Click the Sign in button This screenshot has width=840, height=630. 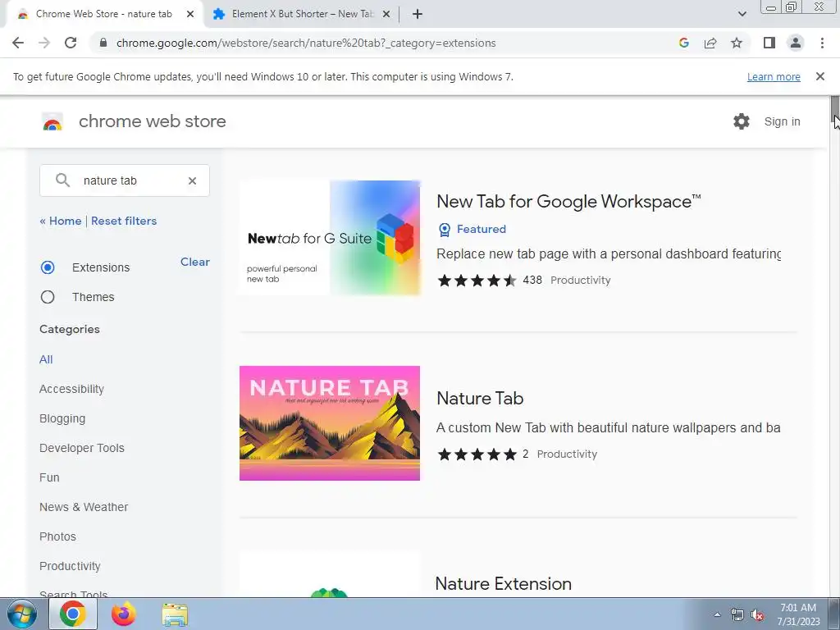(782, 121)
